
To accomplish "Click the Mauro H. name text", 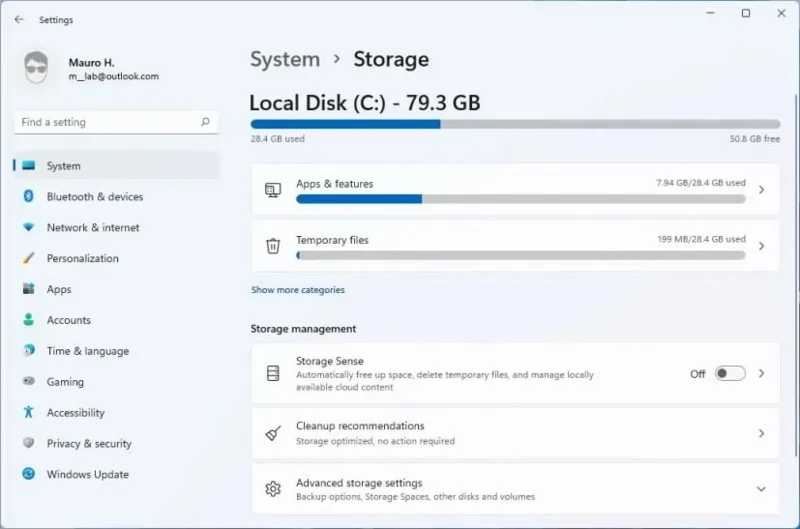I will [x=91, y=62].
